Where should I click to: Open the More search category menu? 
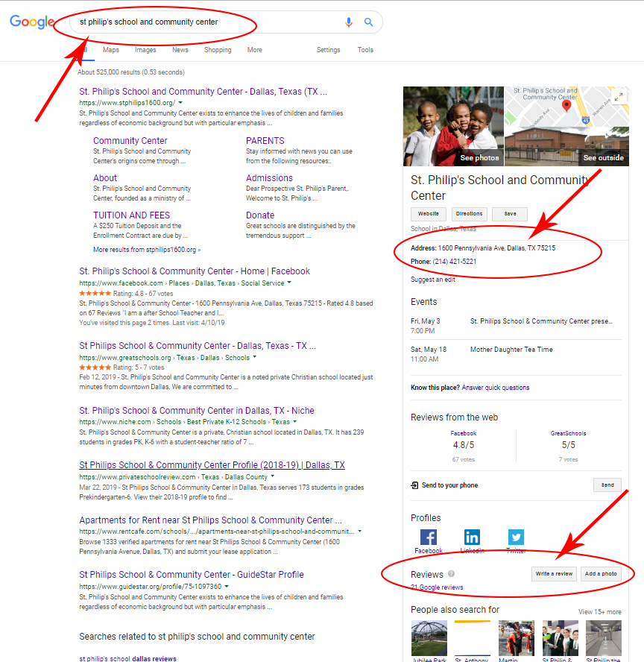pyautogui.click(x=254, y=50)
